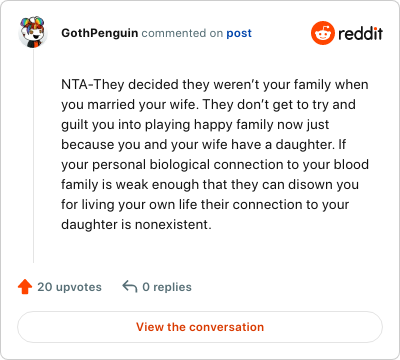
Task: Select the "0 replies" label
Action: click(x=167, y=287)
